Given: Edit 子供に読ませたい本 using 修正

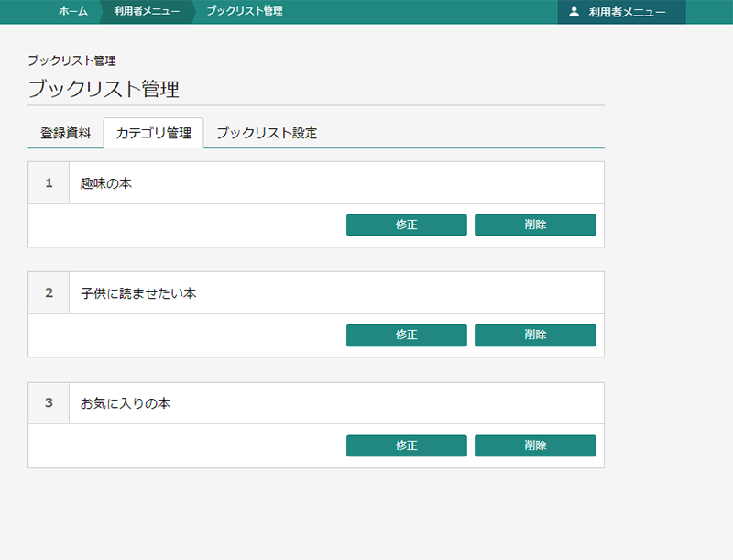Looking at the screenshot, I should pyautogui.click(x=407, y=335).
